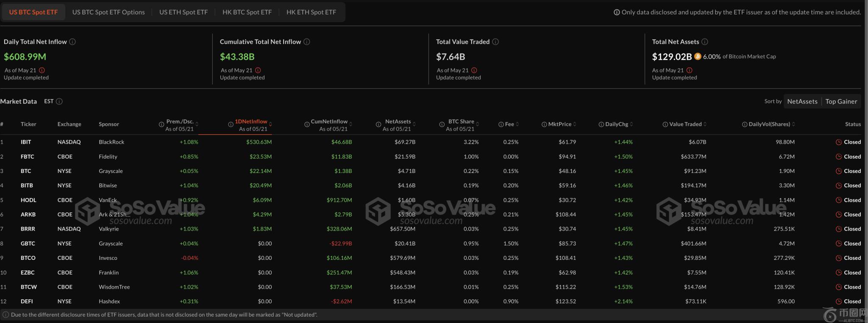Sort table by MktPrice column arrows
The image size is (868, 323).
[575, 124]
